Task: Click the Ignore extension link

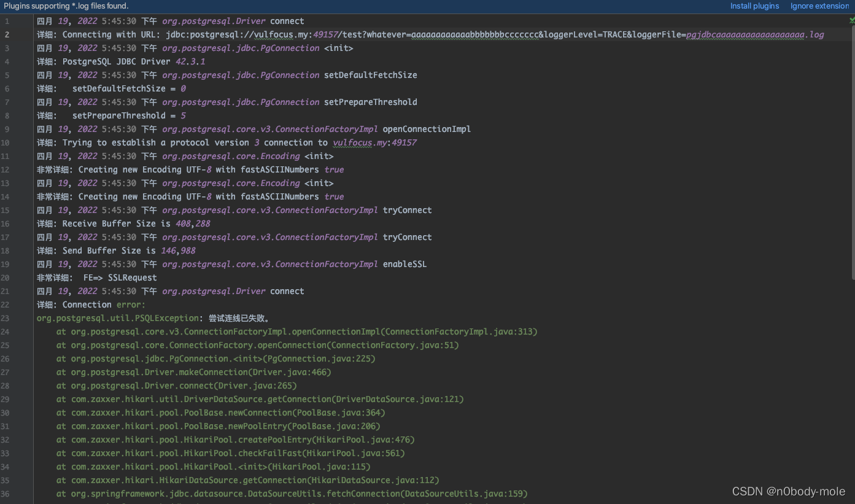Action: [819, 6]
